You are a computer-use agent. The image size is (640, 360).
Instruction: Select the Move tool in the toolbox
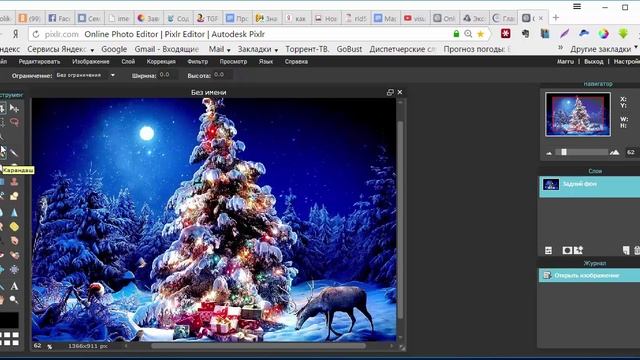tap(14, 108)
